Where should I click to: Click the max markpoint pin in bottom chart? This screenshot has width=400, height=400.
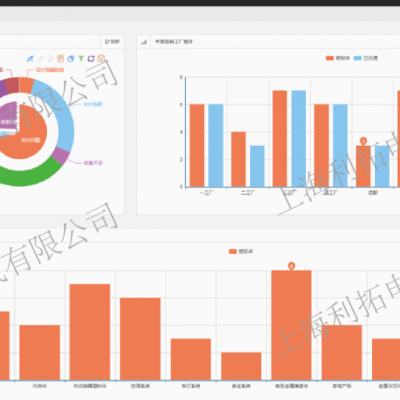coord(292,266)
